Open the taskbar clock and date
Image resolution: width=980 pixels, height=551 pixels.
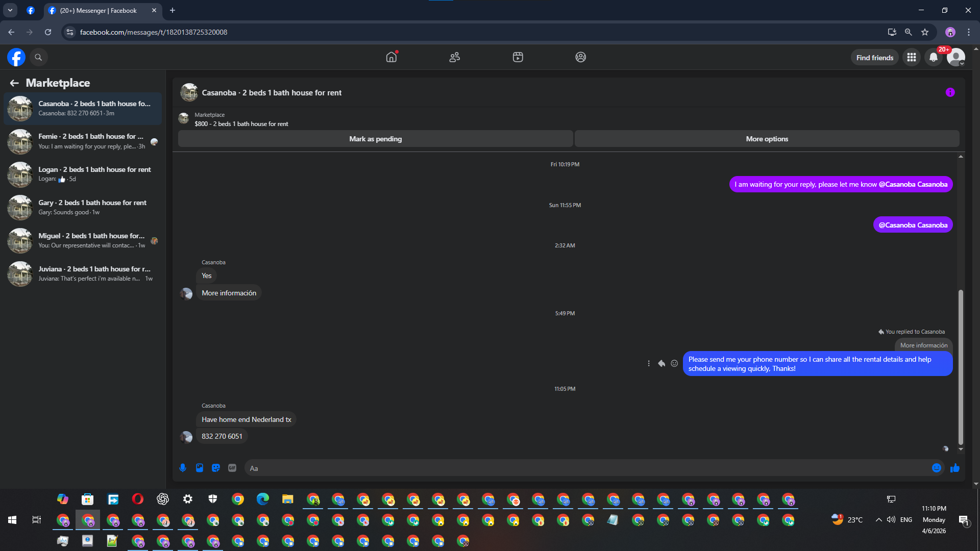[934, 520]
